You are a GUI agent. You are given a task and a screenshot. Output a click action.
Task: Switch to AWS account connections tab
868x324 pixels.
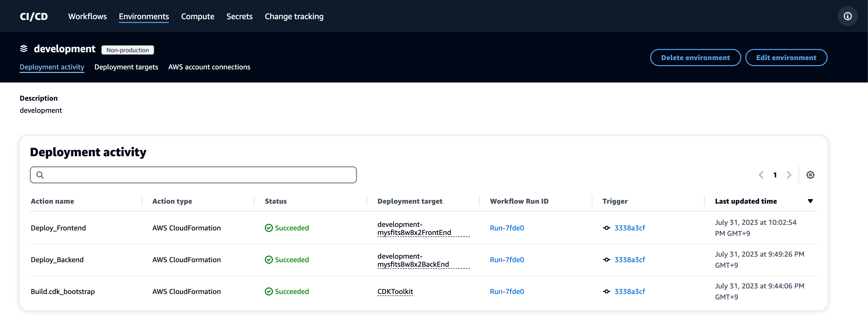coord(209,67)
